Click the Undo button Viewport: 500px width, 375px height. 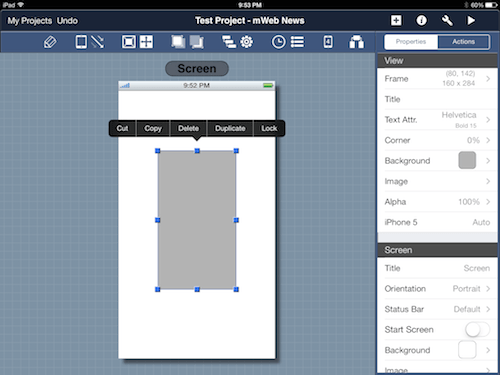(67, 21)
